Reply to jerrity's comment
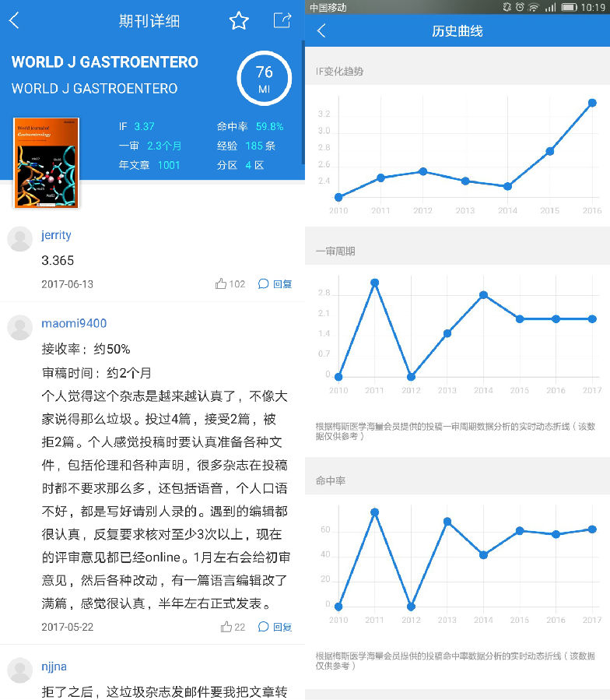The image size is (610, 700). coord(275,284)
